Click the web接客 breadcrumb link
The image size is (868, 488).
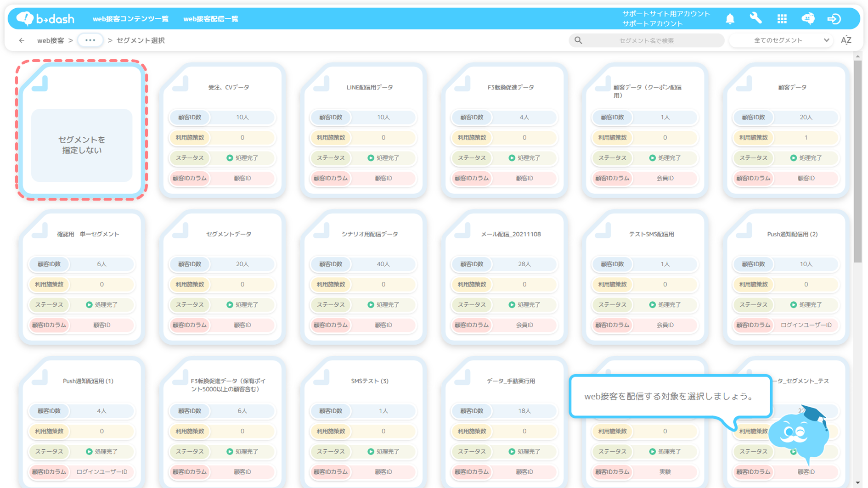pos(51,40)
